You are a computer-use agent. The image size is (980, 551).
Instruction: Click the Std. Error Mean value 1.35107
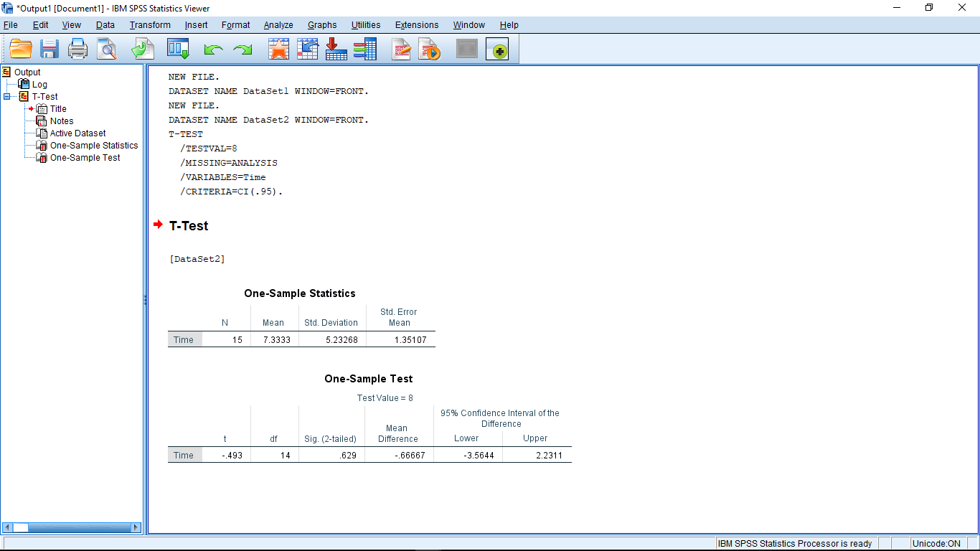coord(410,340)
